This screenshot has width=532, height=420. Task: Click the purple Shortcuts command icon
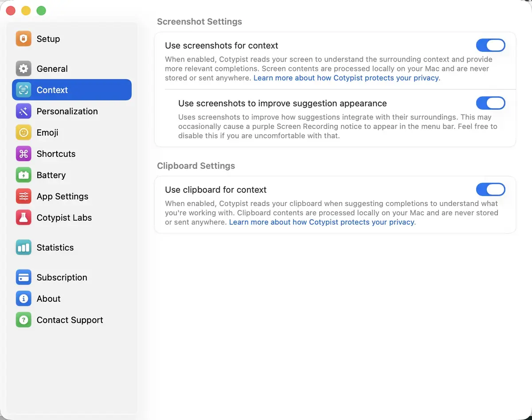coord(23,154)
